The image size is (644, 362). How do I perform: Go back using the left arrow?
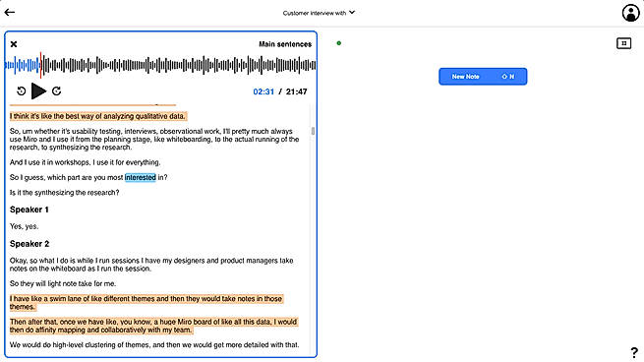10,12
